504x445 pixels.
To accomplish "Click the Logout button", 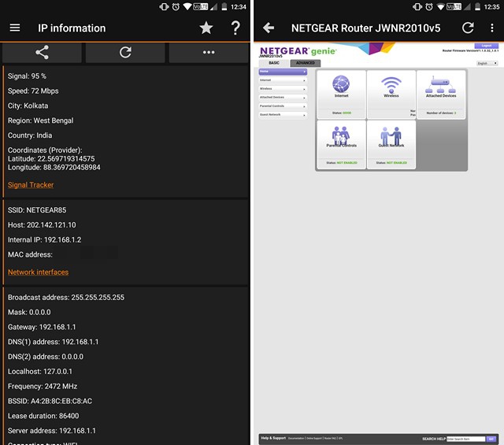I will click(487, 46).
